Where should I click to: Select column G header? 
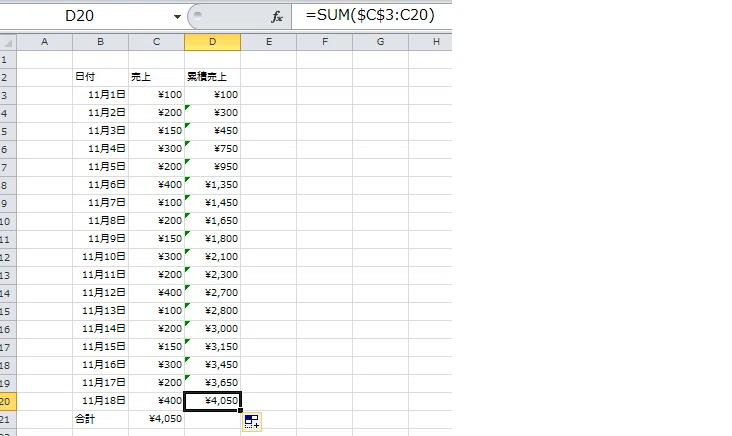(380, 42)
